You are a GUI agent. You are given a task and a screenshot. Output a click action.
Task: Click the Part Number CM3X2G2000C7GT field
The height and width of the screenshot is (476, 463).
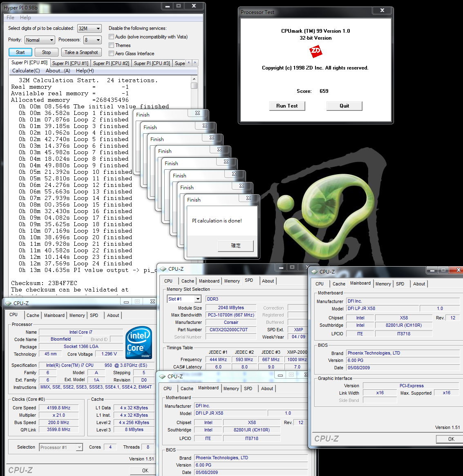[230, 330]
